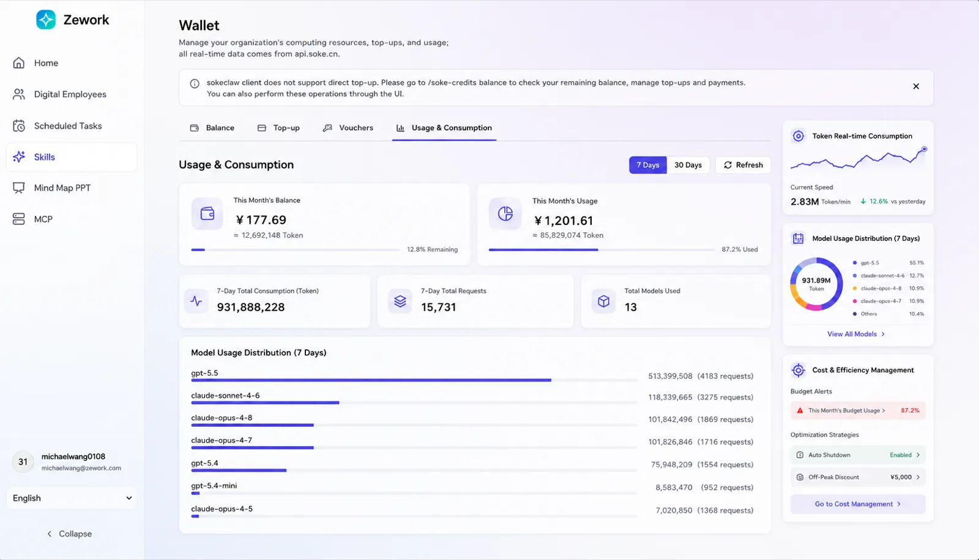Click the refresh arrows icon
This screenshot has width=979, height=560.
[728, 165]
